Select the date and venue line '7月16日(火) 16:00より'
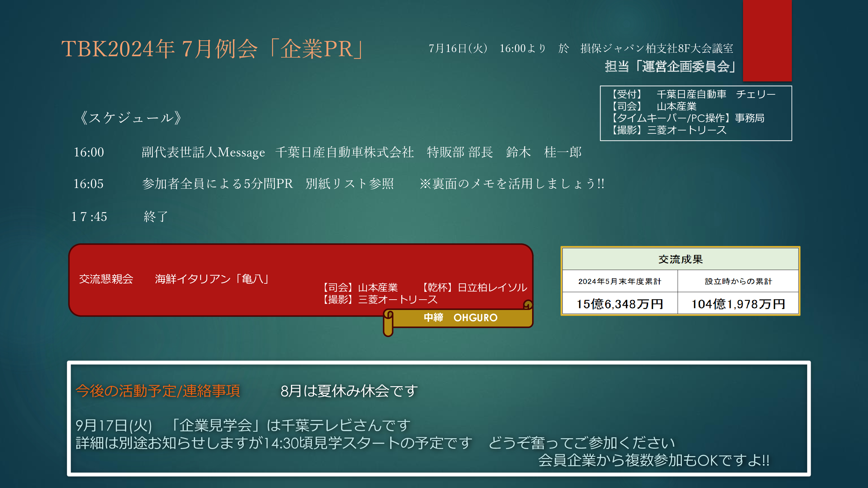 pos(487,48)
